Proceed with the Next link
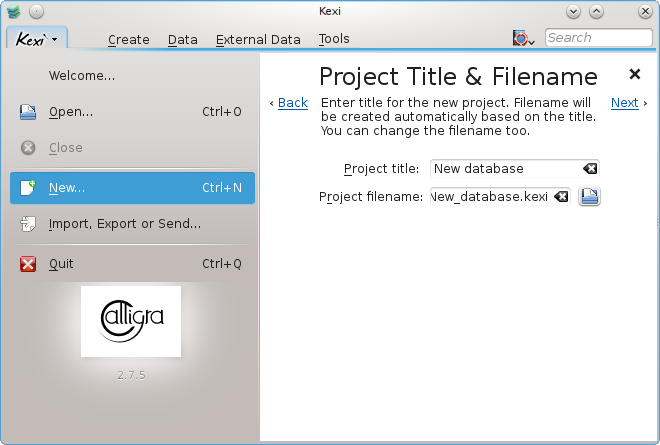The width and height of the screenshot is (660, 445). coord(625,103)
